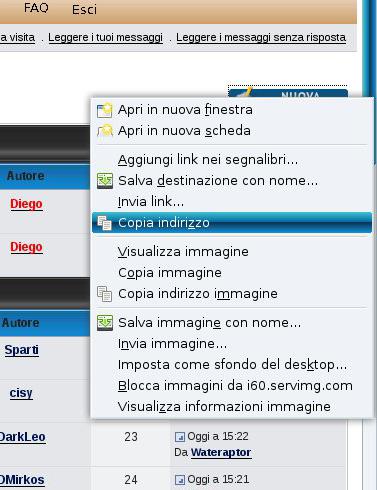This screenshot has width=377, height=490.
Task: Choose 'Apri in nuova finestra'
Action: pyautogui.click(x=232, y=110)
